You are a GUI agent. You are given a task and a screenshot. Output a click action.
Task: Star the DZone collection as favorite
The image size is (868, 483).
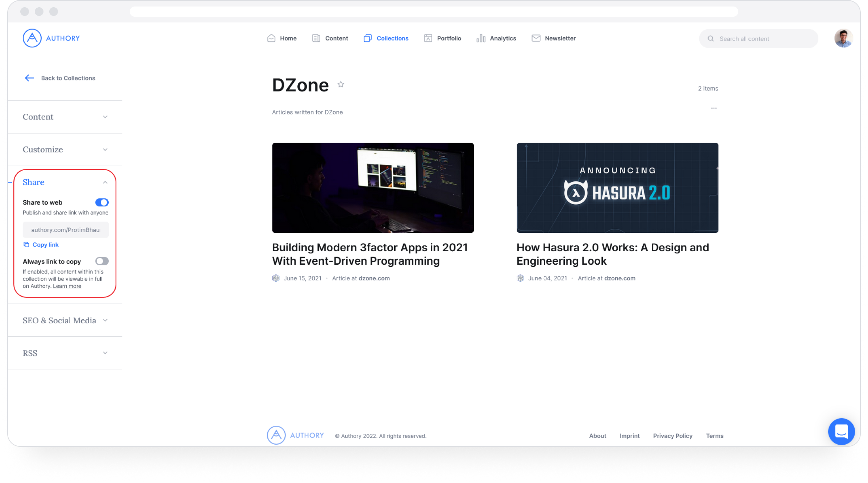[x=341, y=84]
